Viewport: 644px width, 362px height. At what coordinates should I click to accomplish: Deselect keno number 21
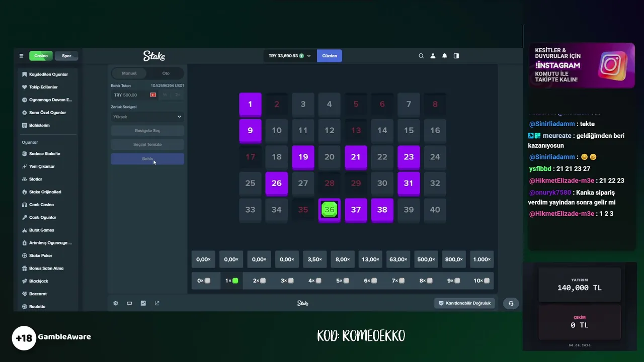[356, 157]
